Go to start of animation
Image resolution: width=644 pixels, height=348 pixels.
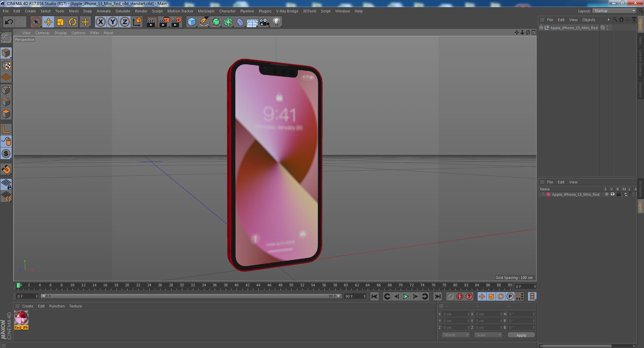click(375, 296)
